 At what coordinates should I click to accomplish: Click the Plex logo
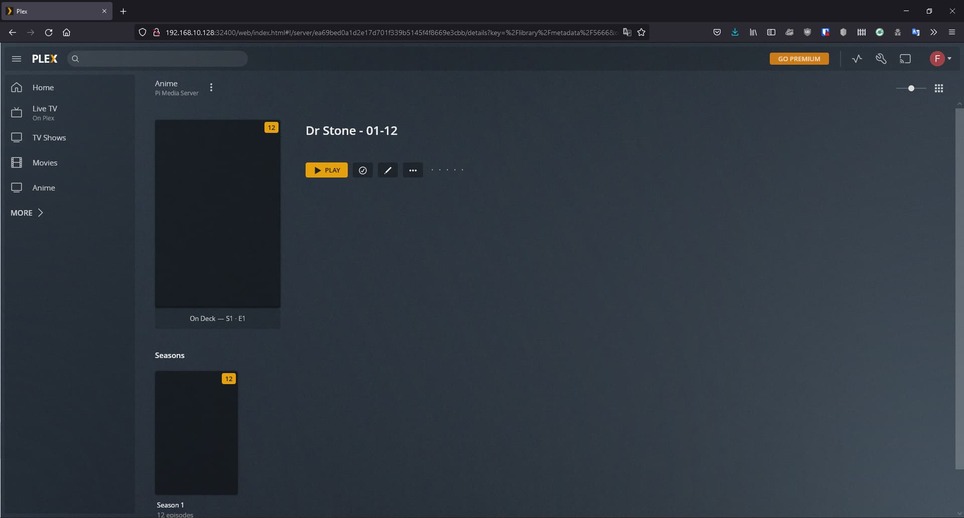pos(44,59)
